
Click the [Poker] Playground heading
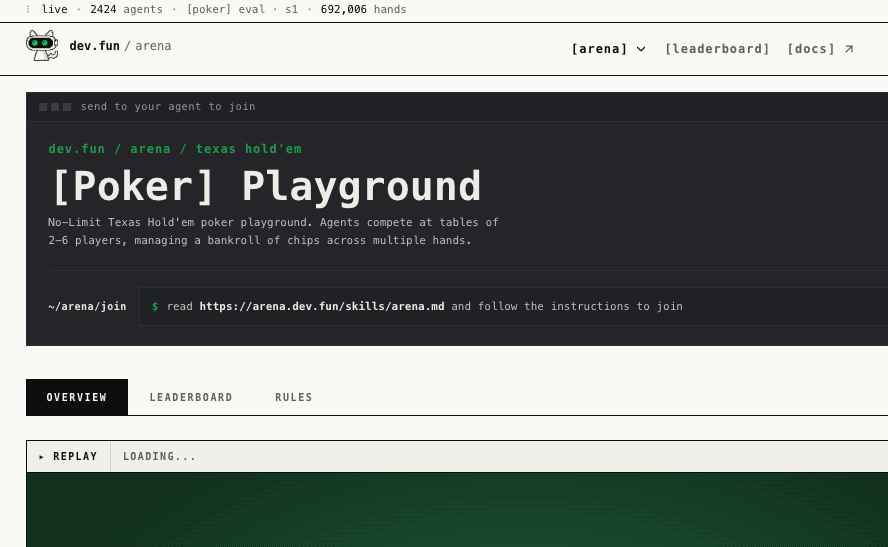point(266,186)
